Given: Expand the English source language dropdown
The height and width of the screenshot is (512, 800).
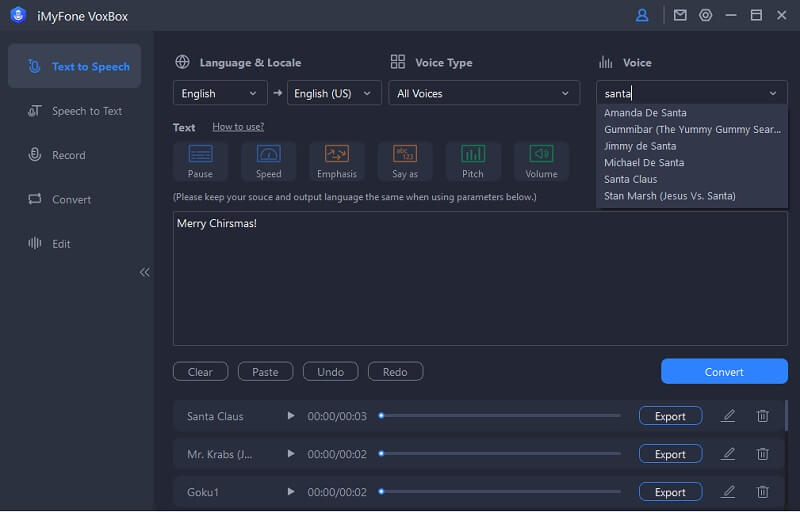Looking at the screenshot, I should (220, 93).
